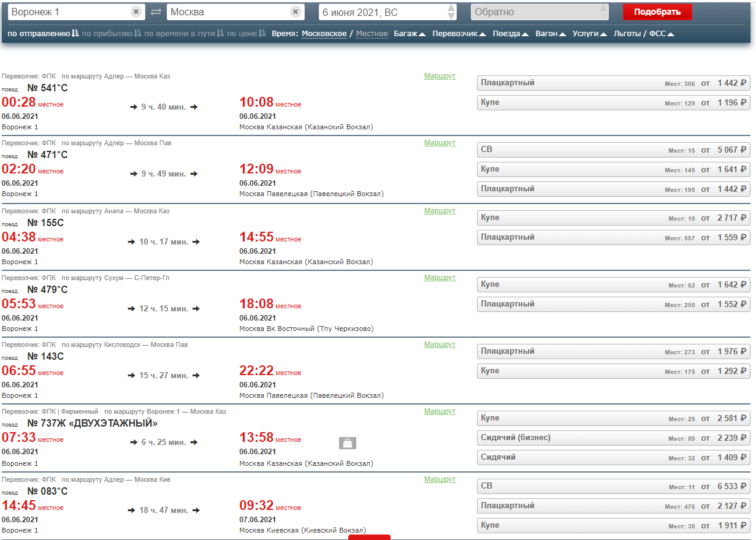Expand the Вагон filter options
This screenshot has width=756, height=540.
(550, 34)
